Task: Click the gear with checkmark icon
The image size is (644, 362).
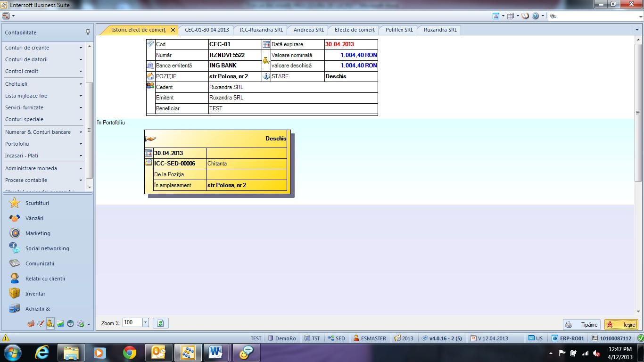Action: [80, 324]
